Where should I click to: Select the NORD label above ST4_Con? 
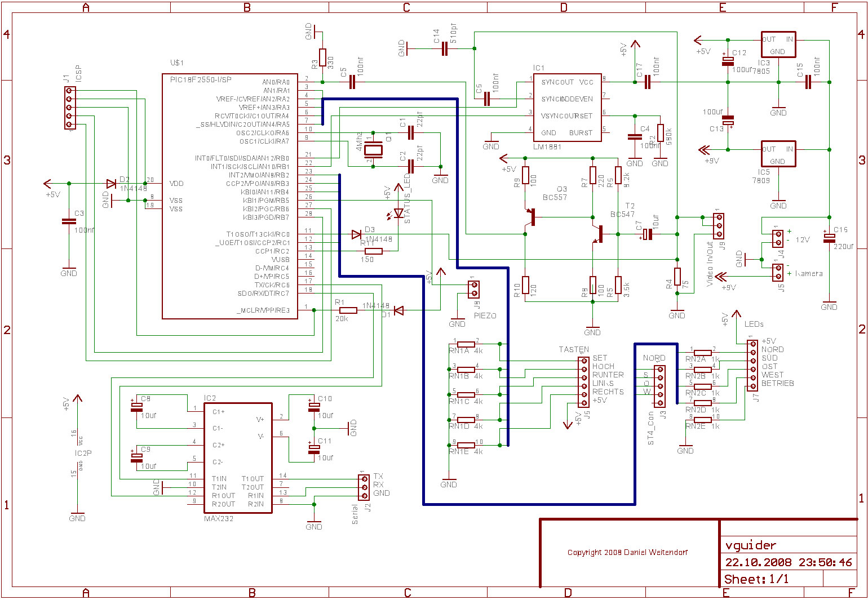654,358
